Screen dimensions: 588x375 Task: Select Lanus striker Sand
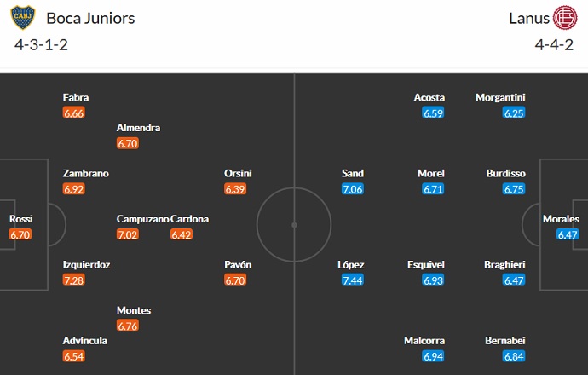point(353,173)
